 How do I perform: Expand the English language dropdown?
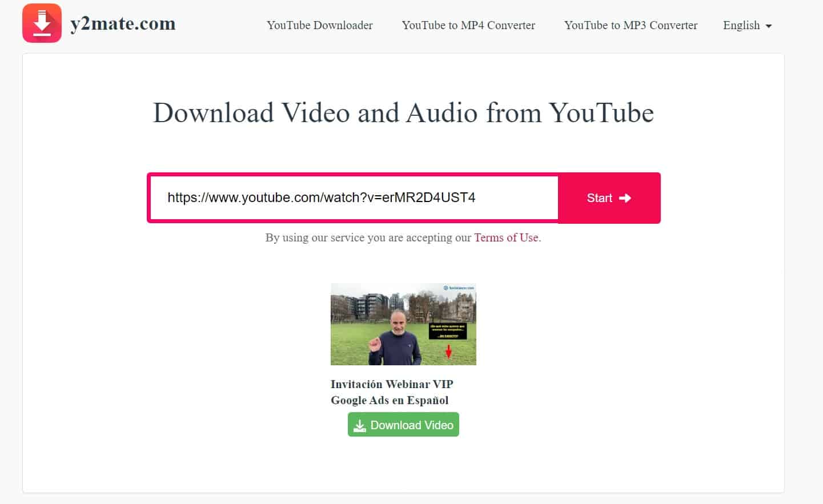point(747,25)
